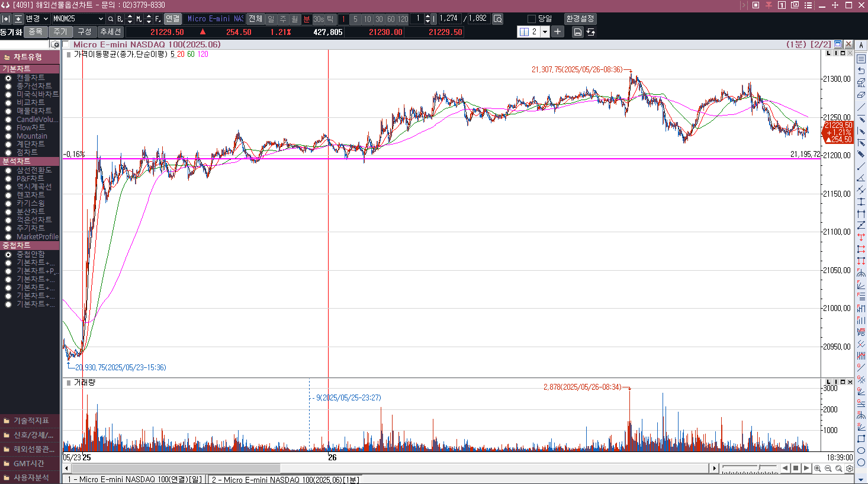Open chart settings gear icon
Image resolution: width=868 pixels, height=484 pixels.
click(850, 469)
